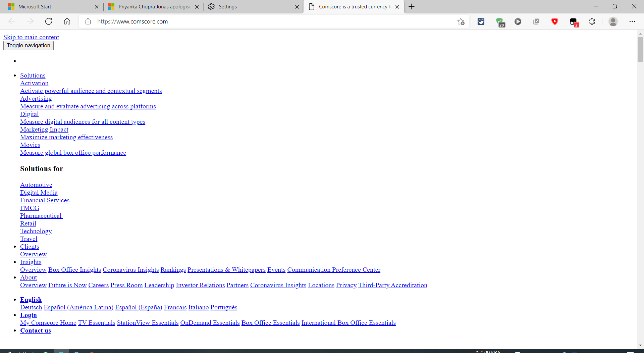Click the browser profile avatar icon
Screen dimensions: 644x353
(613, 21)
